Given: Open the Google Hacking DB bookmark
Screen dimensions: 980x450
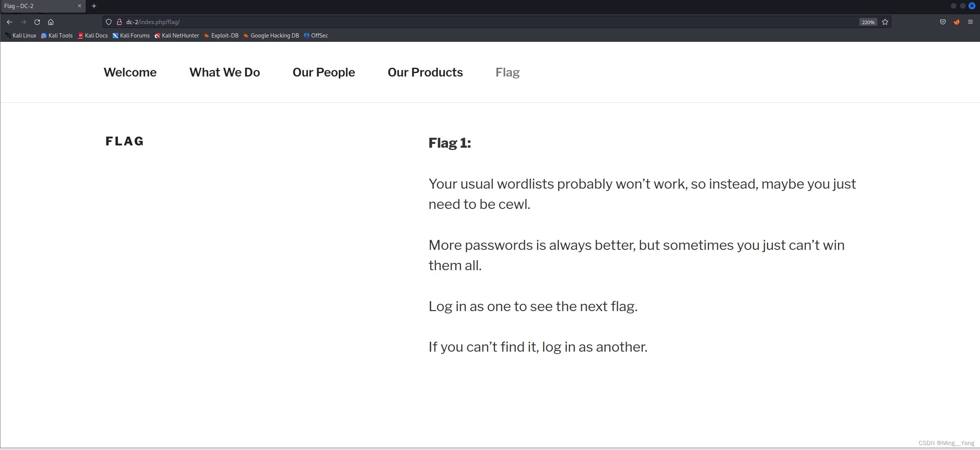Looking at the screenshot, I should [x=271, y=35].
